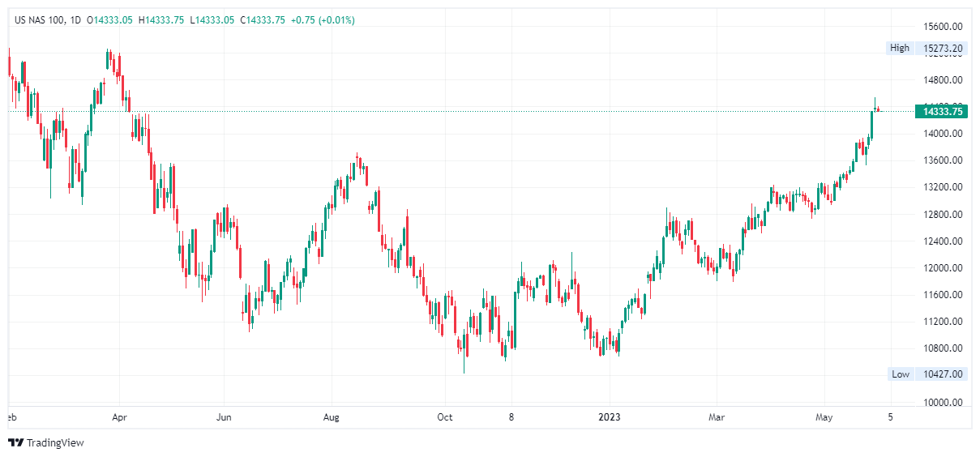Open the TradingView link text
The width and height of the screenshot is (980, 457).
[x=55, y=442]
